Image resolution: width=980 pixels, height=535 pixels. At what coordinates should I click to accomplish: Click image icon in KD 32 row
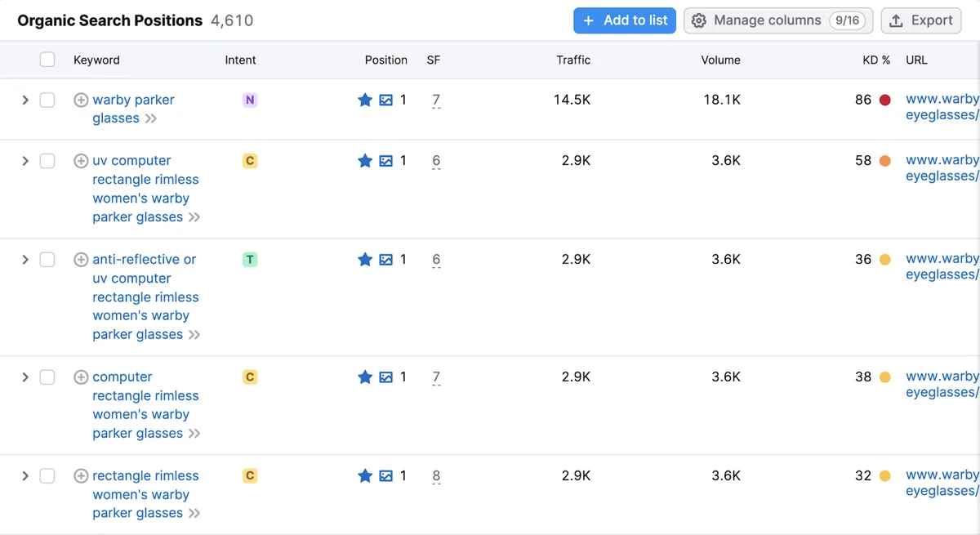point(386,476)
